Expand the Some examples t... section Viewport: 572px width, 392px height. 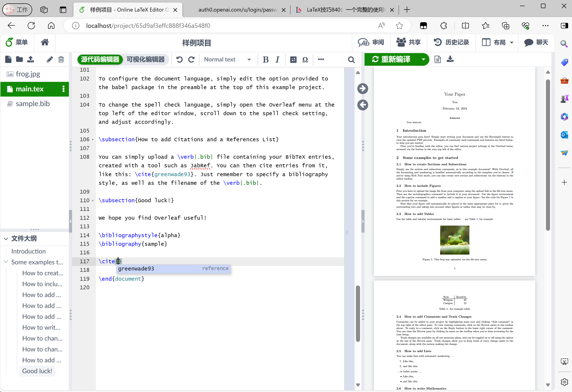[6, 262]
